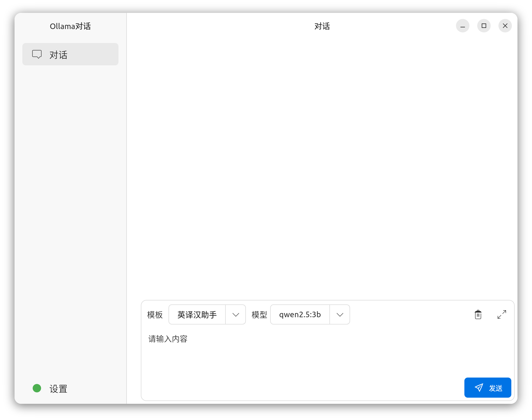
Task: Maximize the Ollama window
Action: click(484, 26)
